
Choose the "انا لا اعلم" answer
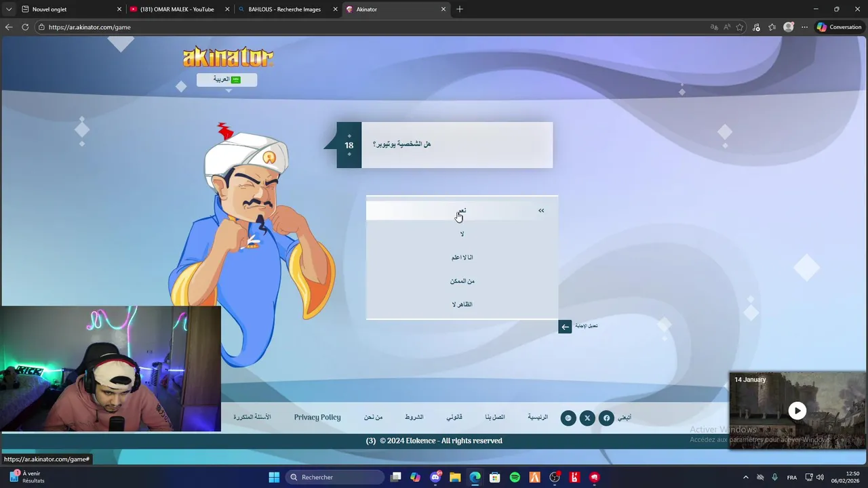click(462, 258)
